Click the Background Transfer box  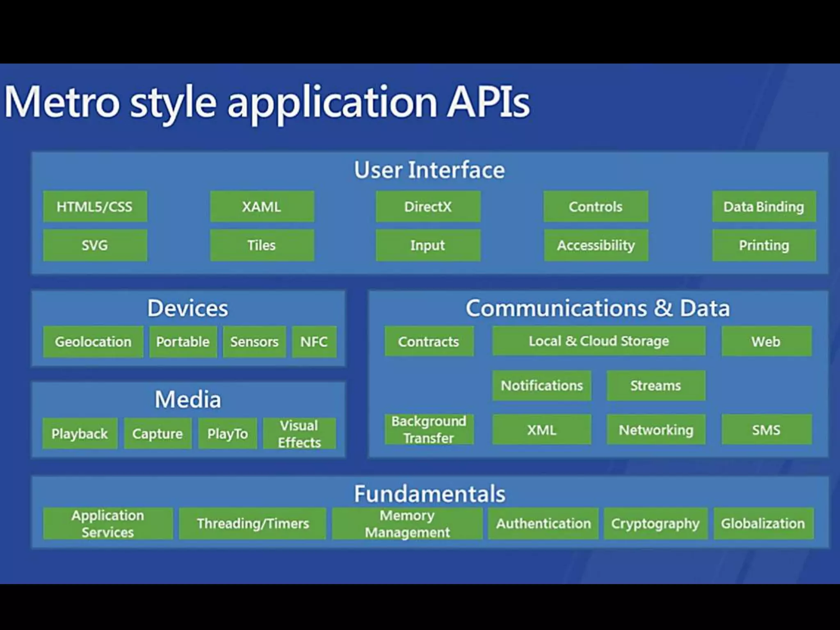coord(429,429)
